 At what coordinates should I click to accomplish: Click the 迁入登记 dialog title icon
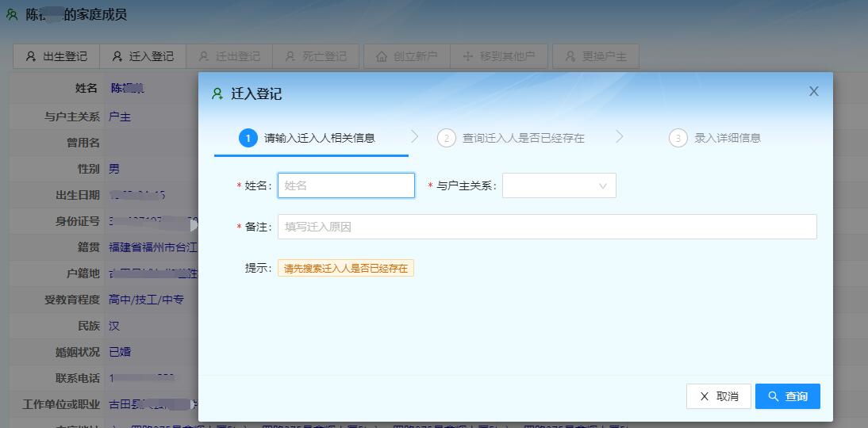tap(217, 94)
